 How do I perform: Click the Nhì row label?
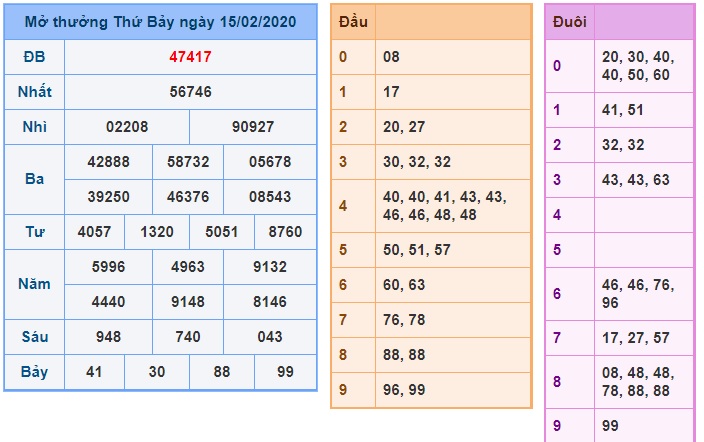coord(35,127)
